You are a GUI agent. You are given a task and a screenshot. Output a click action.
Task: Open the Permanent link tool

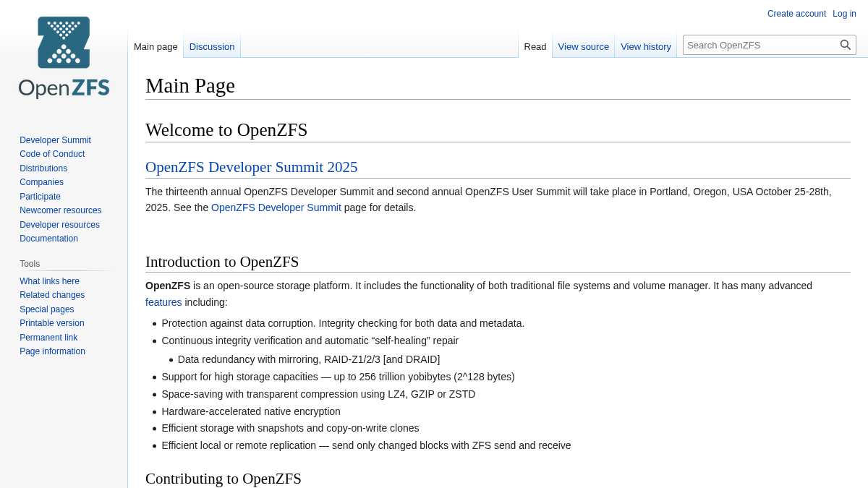point(48,338)
